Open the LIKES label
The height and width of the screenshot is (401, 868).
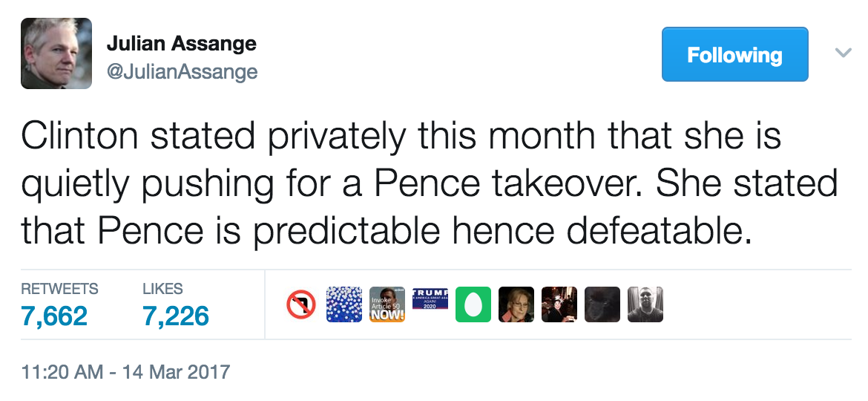pos(162,289)
